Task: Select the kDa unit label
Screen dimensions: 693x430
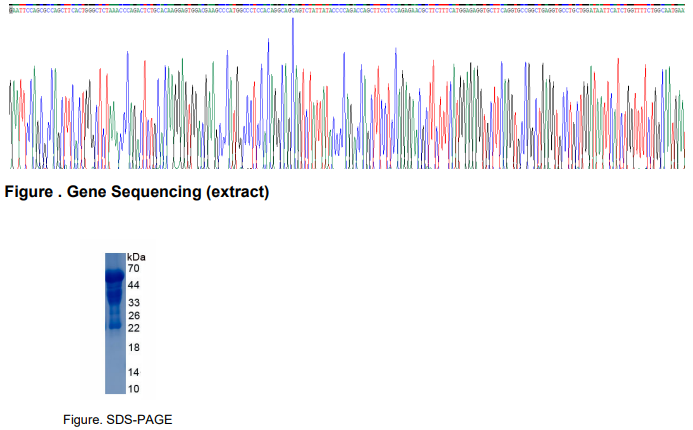Action: point(136,257)
